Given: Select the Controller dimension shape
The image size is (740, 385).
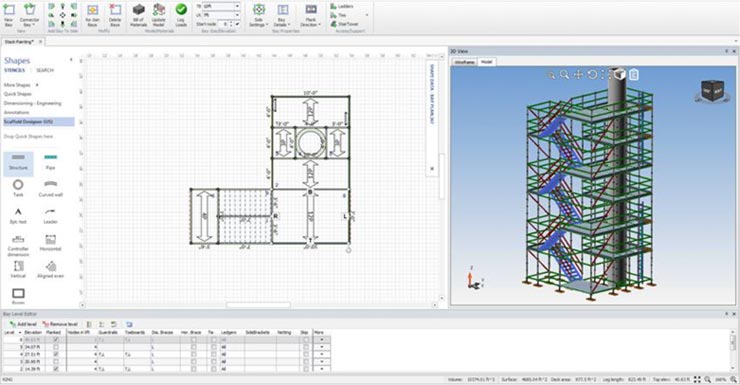Looking at the screenshot, I should (x=18, y=245).
